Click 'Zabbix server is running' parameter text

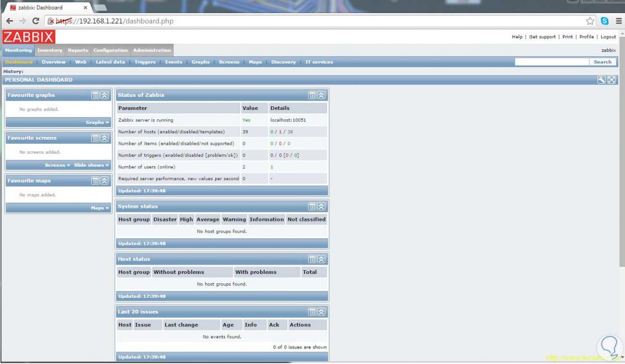click(x=146, y=120)
